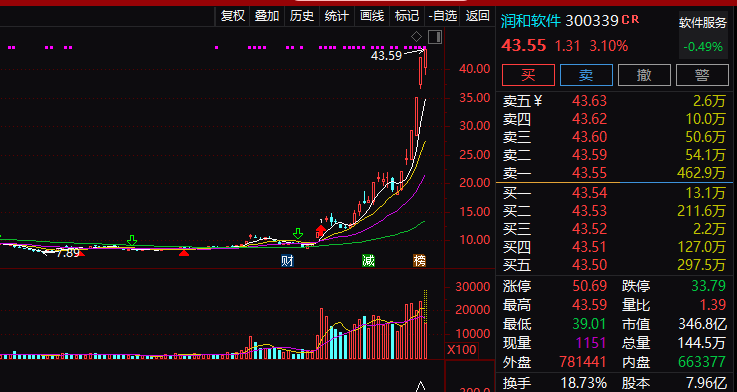
Task: Click 卖二 price 43.59 in order book
Action: 589,155
